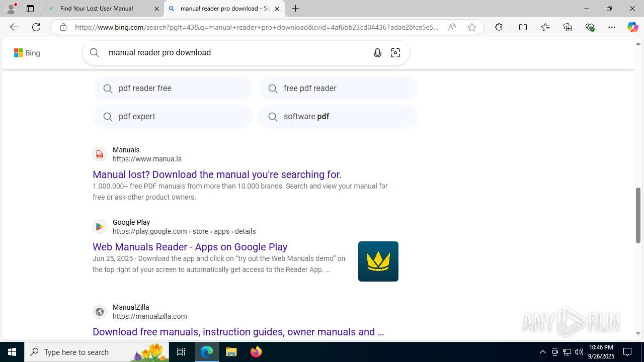
Task: Click the search magnifier in Bing box
Action: tap(95, 53)
